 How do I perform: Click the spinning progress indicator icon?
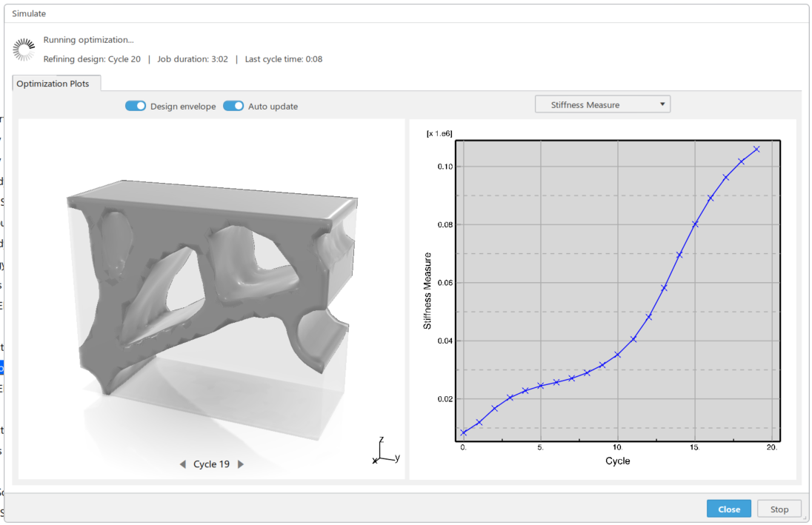[23, 50]
